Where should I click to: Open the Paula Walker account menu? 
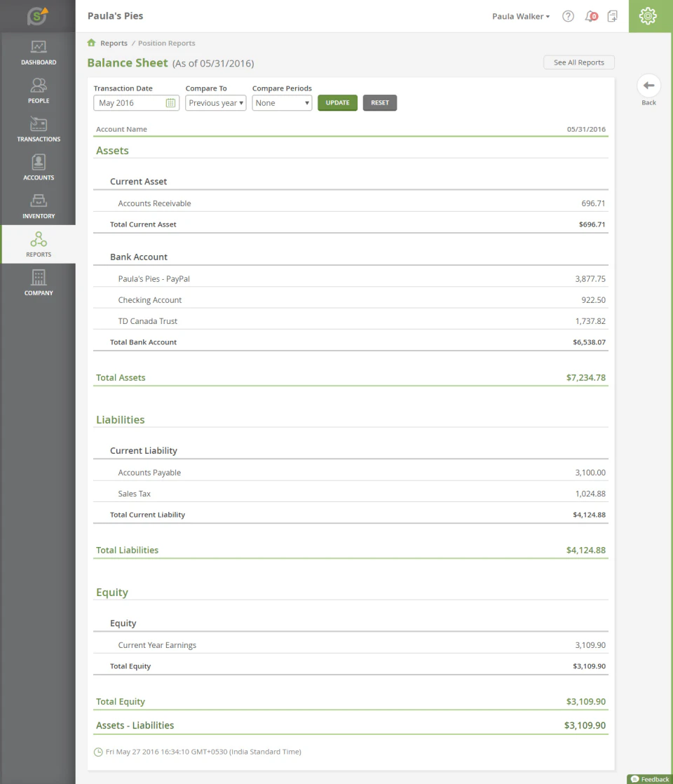[520, 16]
